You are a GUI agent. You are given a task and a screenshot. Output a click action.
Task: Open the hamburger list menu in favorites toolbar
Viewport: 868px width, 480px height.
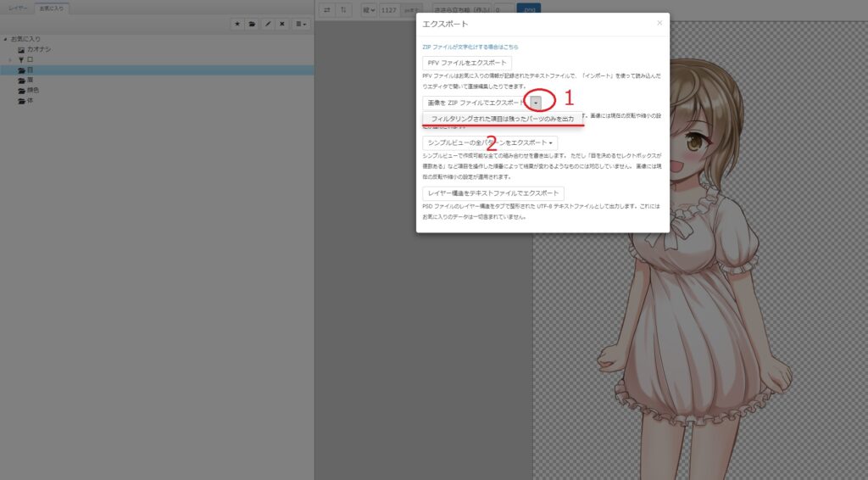301,25
